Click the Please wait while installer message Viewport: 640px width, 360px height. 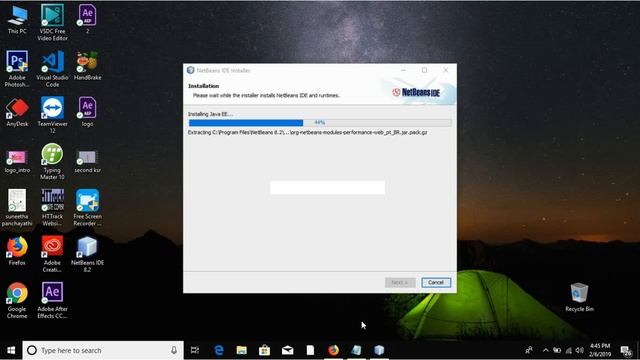pyautogui.click(x=266, y=95)
